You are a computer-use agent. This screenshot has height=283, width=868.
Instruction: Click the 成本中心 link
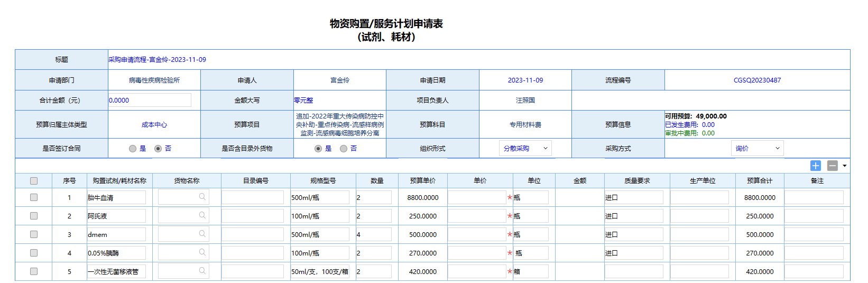(x=154, y=125)
